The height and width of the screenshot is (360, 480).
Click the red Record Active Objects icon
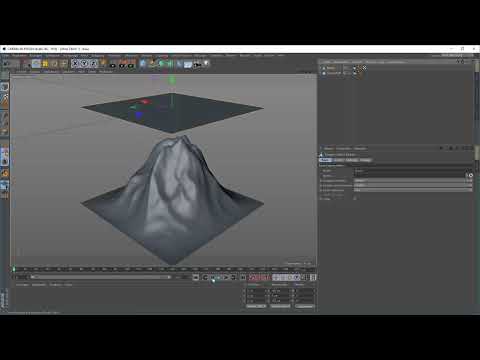coord(253,277)
